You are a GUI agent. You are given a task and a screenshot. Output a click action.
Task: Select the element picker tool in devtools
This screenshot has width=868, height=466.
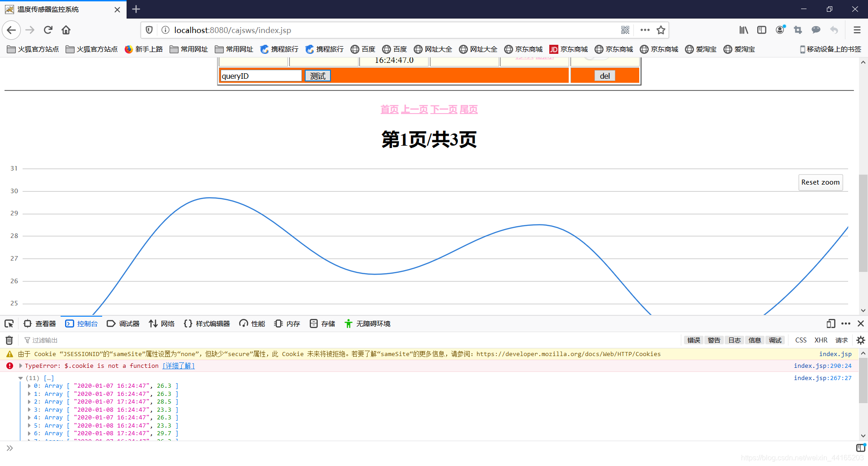[x=9, y=323]
